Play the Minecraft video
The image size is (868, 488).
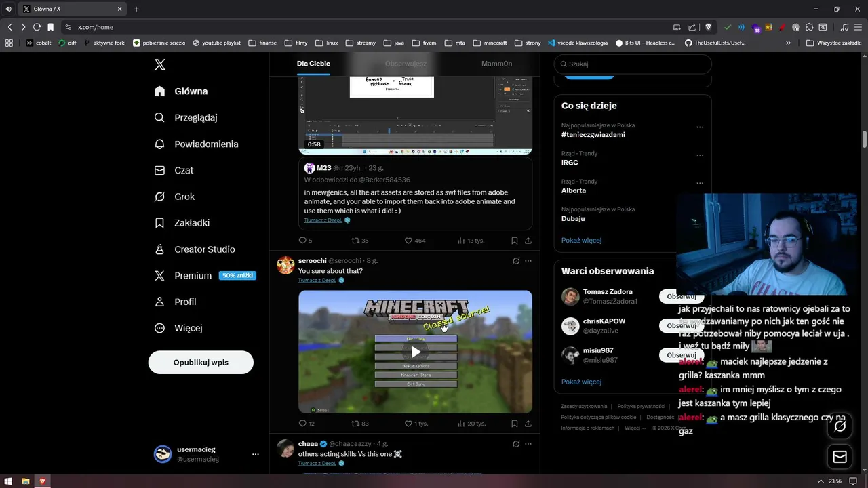click(x=416, y=352)
